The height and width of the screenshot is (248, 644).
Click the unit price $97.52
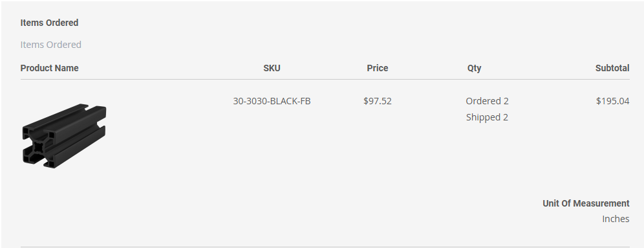pyautogui.click(x=378, y=101)
